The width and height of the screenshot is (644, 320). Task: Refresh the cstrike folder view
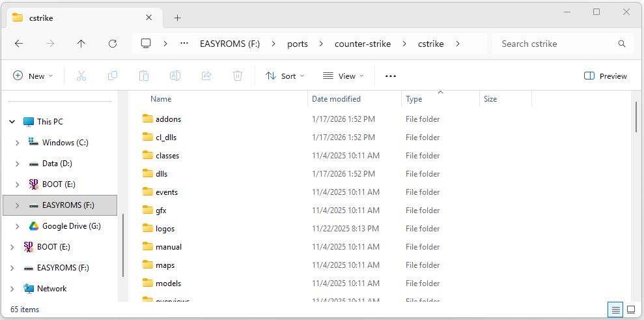click(113, 44)
